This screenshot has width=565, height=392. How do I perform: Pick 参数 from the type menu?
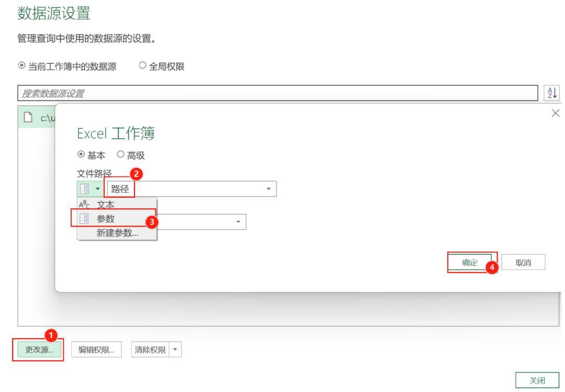(105, 219)
